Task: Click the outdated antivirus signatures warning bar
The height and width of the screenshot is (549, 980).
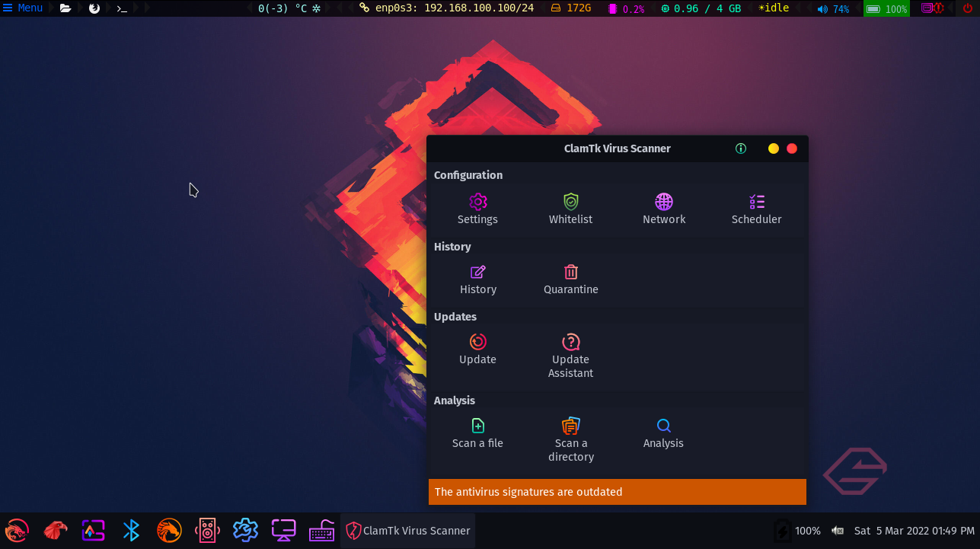Action: 618,492
